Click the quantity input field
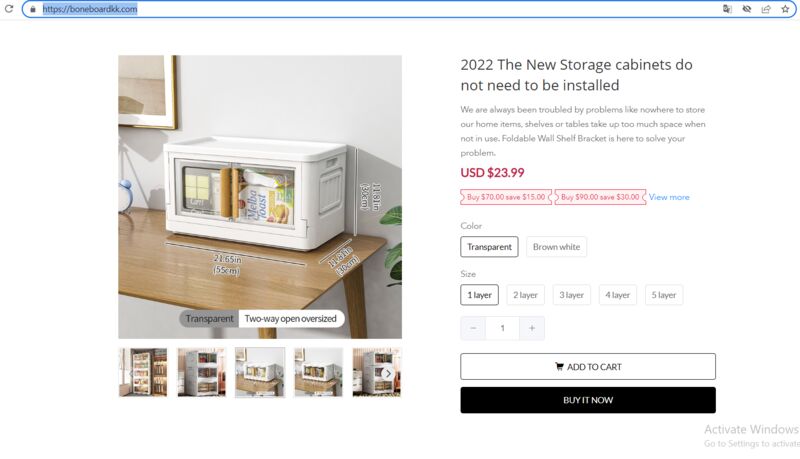This screenshot has height=459, width=800. [503, 328]
